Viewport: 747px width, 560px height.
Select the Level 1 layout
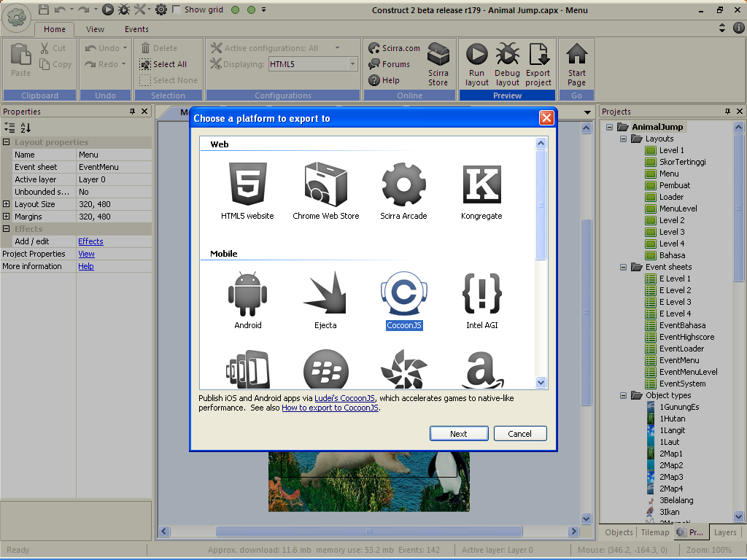coord(665,150)
